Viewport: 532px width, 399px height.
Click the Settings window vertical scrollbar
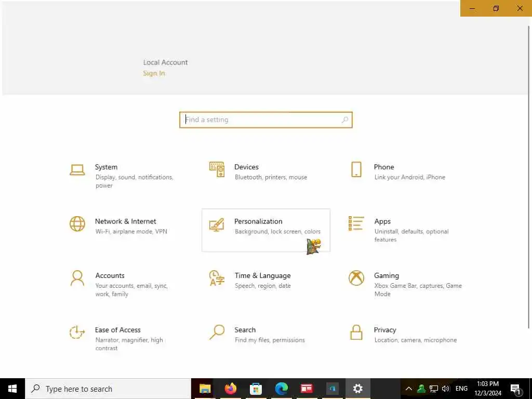pos(528,177)
